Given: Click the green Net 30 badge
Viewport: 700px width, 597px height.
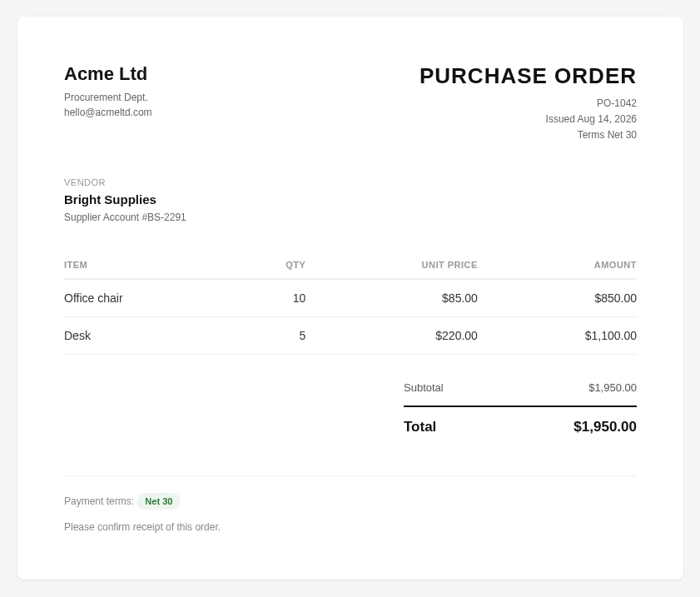Looking at the screenshot, I should coord(158,501).
